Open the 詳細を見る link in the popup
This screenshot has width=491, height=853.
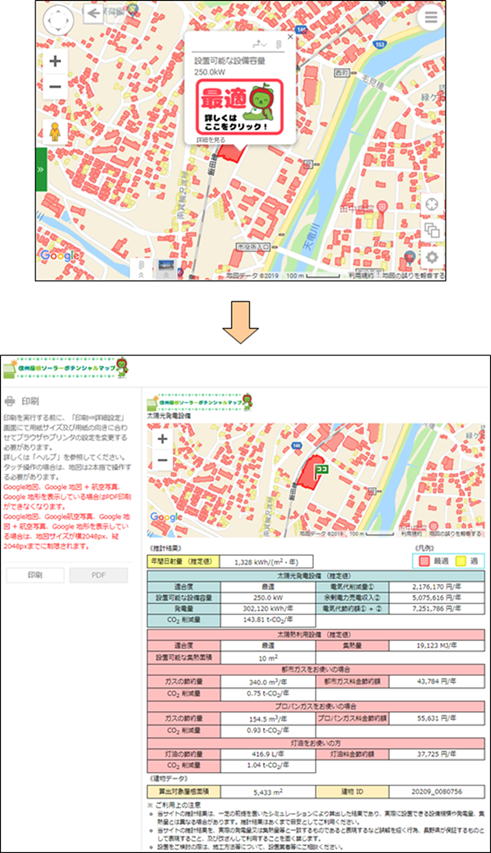click(211, 140)
